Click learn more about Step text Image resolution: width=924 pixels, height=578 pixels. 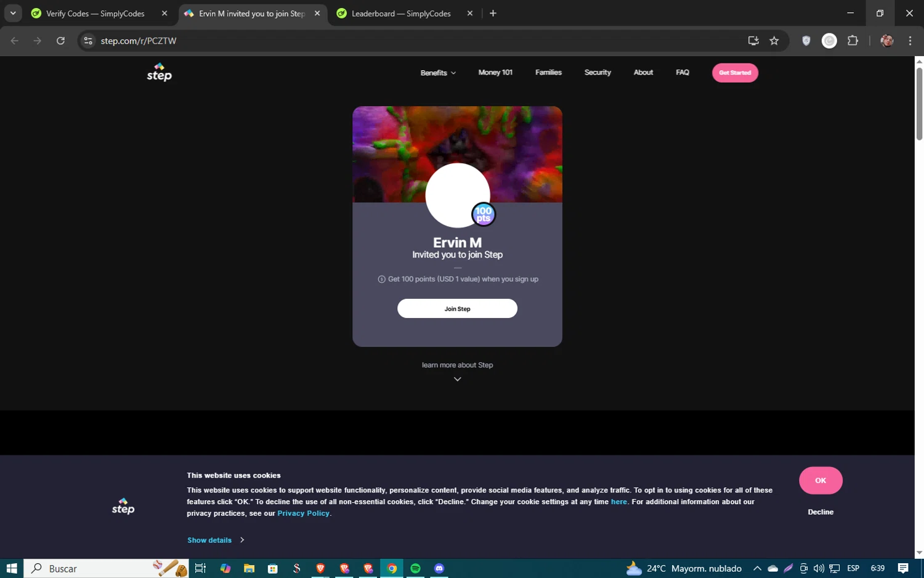(457, 365)
